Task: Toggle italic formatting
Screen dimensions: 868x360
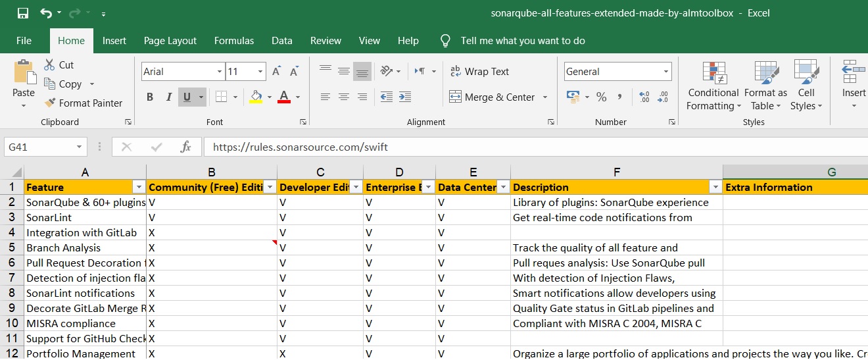Action: click(x=168, y=97)
